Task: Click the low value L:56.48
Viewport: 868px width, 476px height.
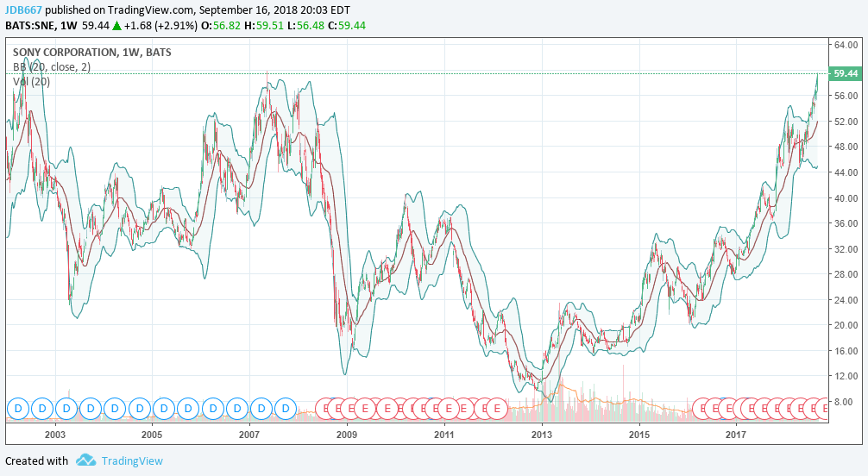Action: tap(305, 26)
